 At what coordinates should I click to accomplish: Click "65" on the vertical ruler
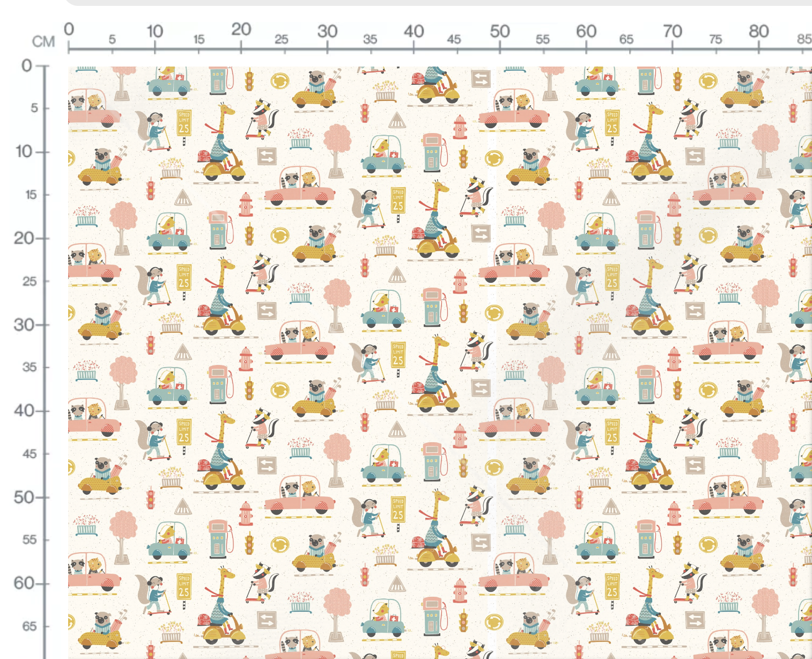[29, 626]
